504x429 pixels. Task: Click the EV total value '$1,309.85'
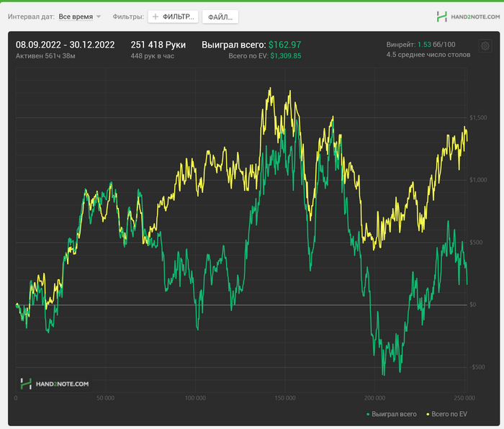point(286,56)
